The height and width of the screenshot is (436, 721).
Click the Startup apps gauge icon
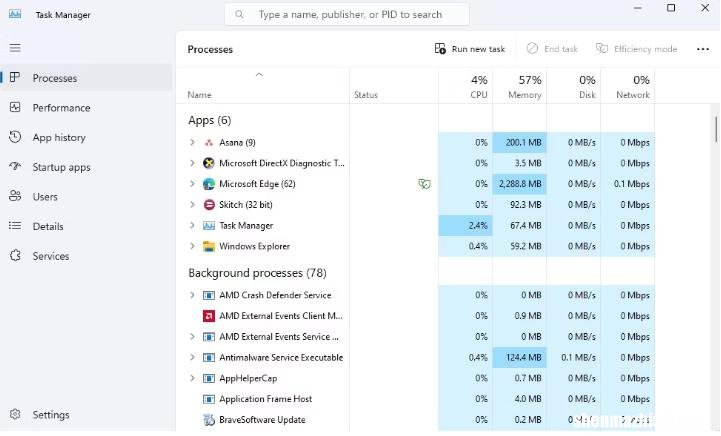15,166
